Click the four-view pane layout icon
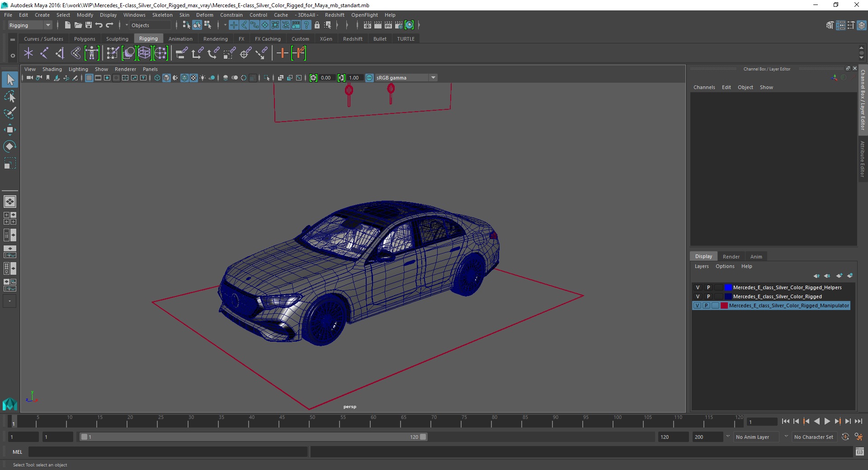Image resolution: width=868 pixels, height=470 pixels. click(10, 218)
